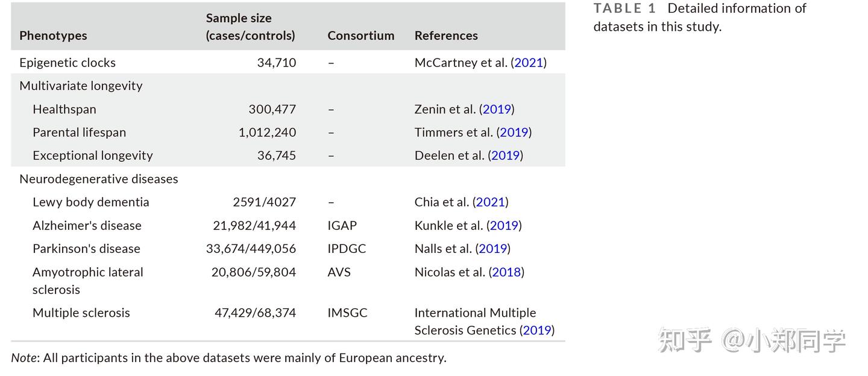Image resolution: width=868 pixels, height=376 pixels.
Task: Follow the Nicolas et al. 2018 reference link
Action: (x=506, y=272)
